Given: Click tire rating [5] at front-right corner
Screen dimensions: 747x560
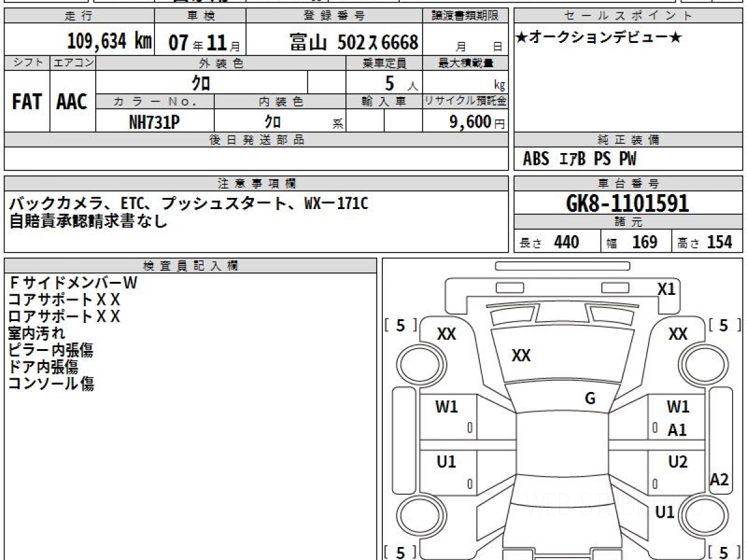Looking at the screenshot, I should (x=723, y=325).
